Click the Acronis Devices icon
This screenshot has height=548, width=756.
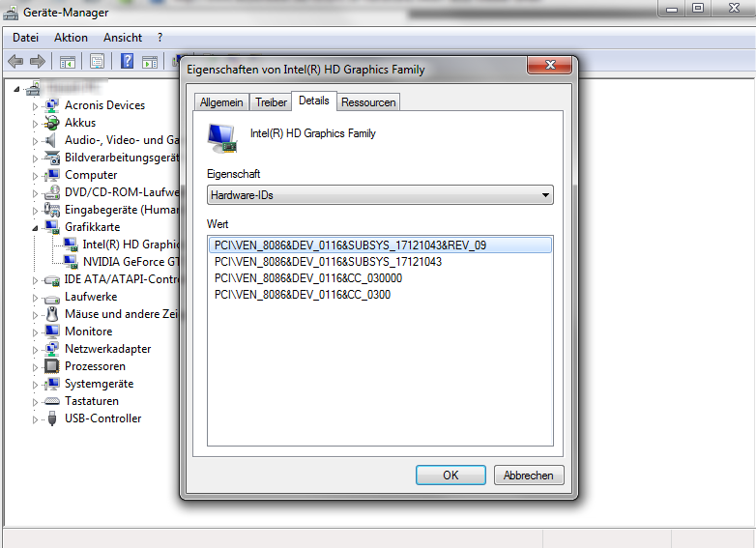[52, 105]
